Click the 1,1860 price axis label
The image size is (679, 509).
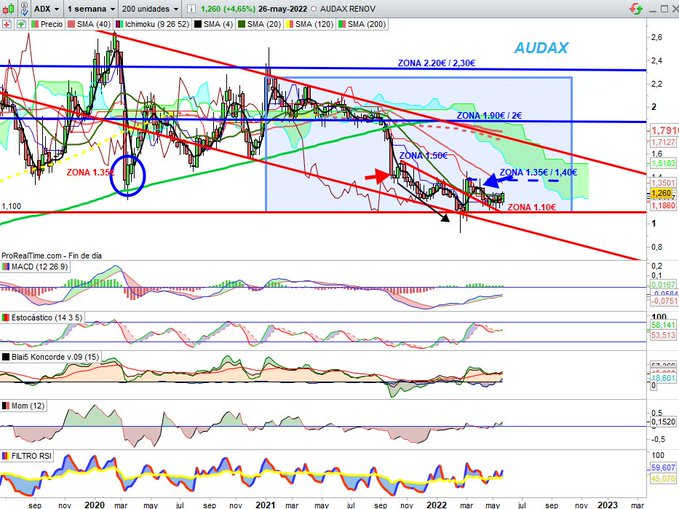663,205
